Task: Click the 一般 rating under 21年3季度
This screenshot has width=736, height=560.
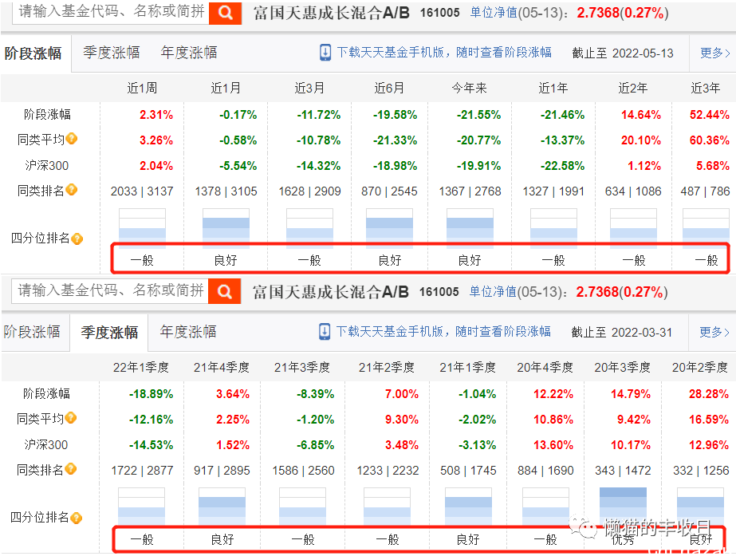Action: pyautogui.click(x=303, y=540)
